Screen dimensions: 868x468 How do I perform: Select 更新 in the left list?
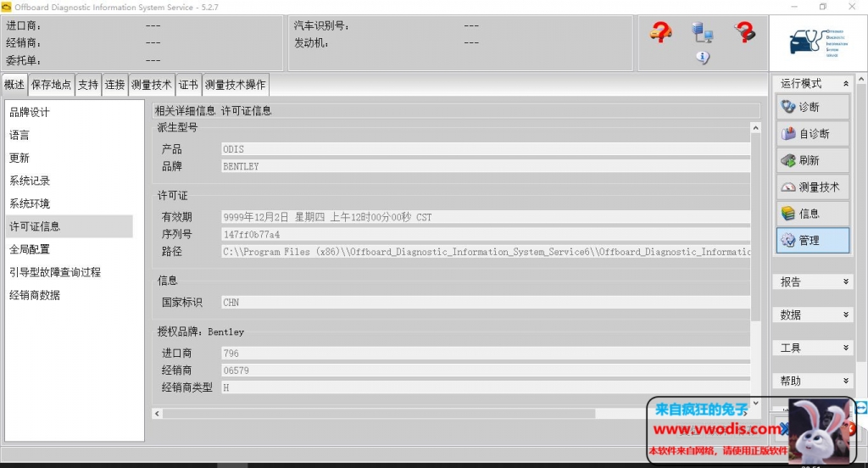click(70, 158)
